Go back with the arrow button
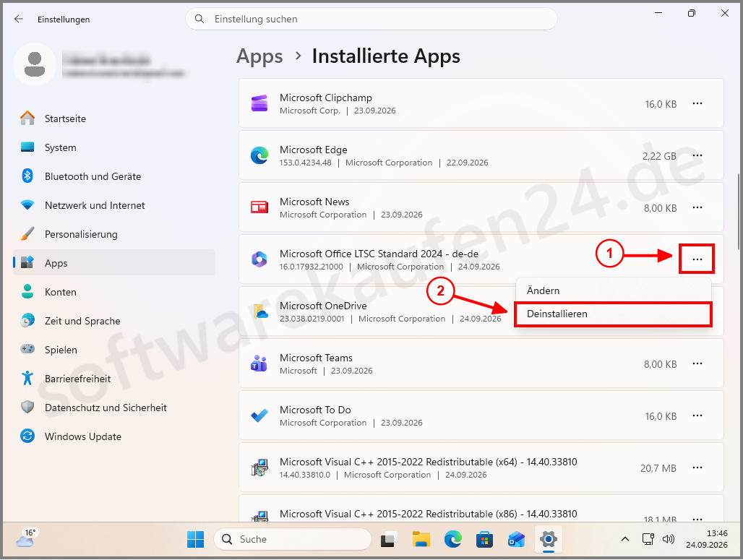 click(x=19, y=19)
